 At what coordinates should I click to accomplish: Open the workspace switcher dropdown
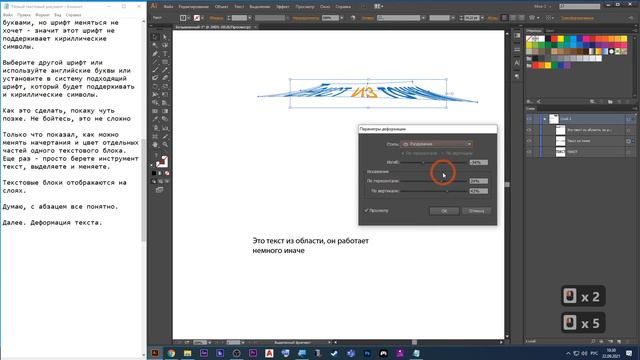[543, 7]
